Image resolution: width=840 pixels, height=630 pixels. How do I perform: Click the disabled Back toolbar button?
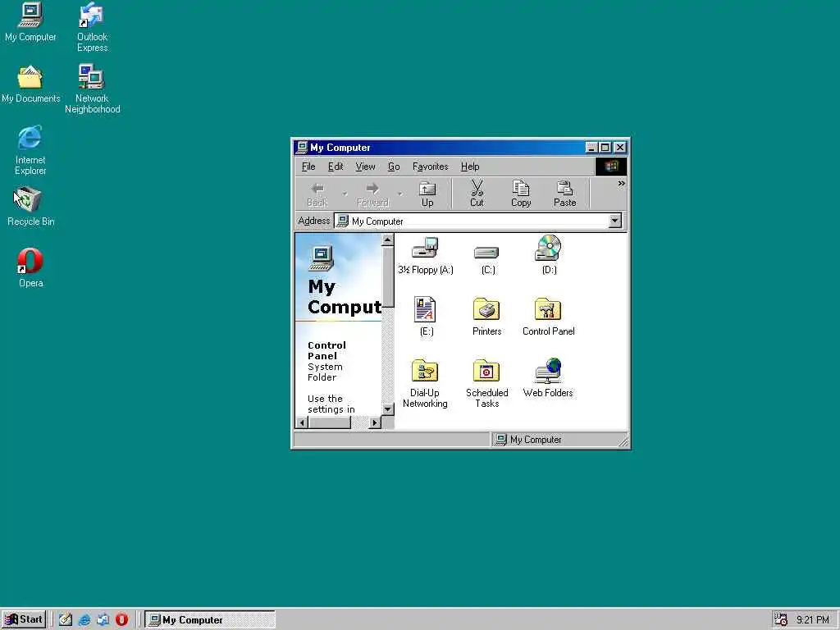(317, 194)
